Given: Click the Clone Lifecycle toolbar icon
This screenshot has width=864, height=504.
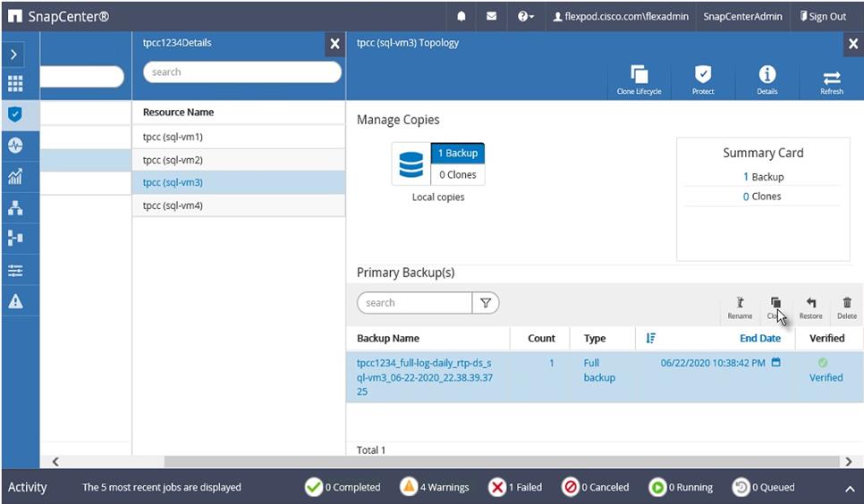Looking at the screenshot, I should coord(640,80).
